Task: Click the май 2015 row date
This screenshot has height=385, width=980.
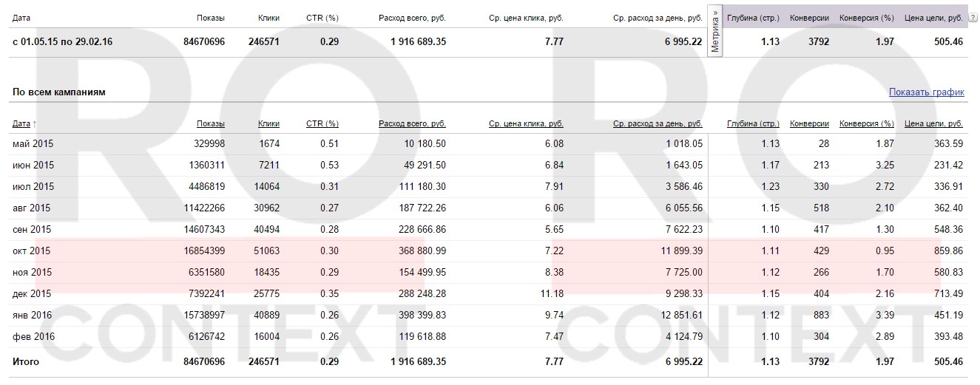Action: click(x=33, y=144)
